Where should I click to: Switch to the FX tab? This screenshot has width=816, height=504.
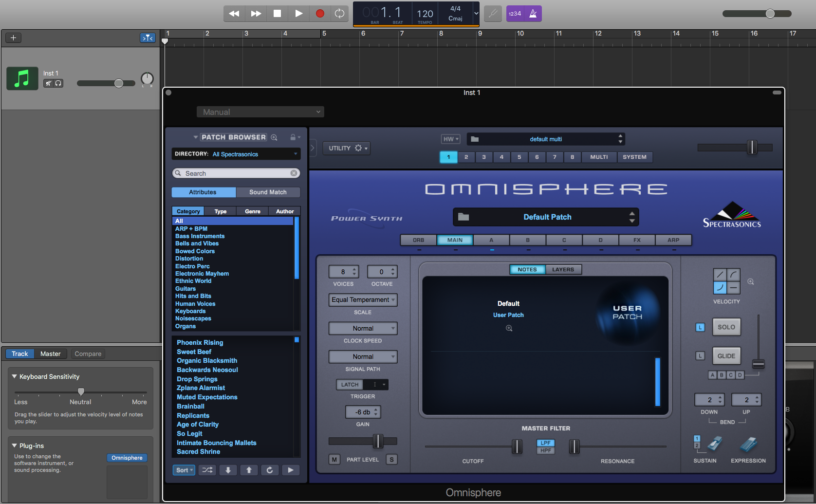click(x=637, y=240)
